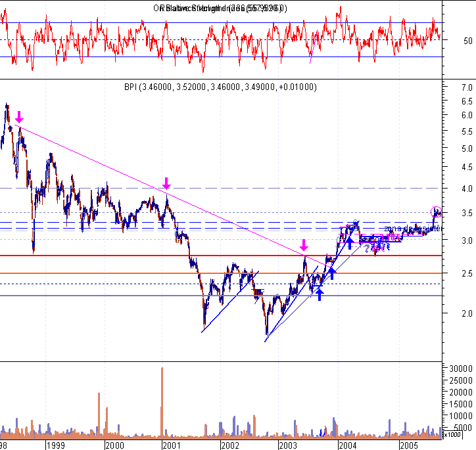
Task: Click the 5.5 price axis label
Action: tap(467, 131)
